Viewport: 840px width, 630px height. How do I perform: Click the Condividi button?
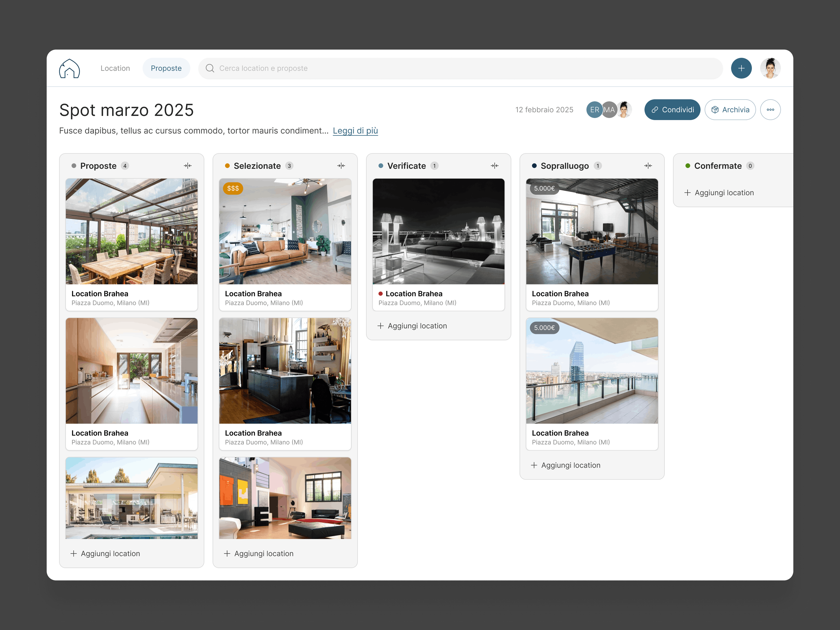coord(672,109)
